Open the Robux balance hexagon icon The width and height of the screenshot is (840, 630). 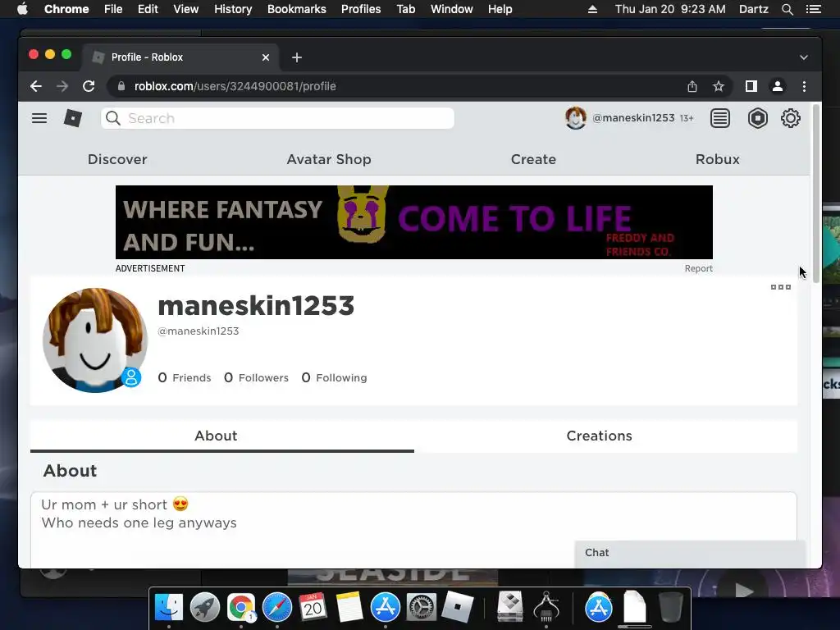(757, 118)
